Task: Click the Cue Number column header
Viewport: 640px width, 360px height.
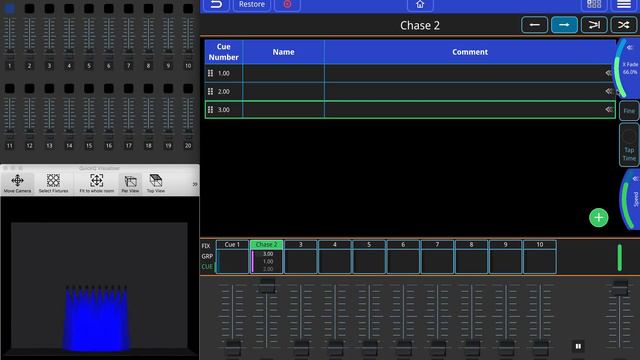Action: 223,52
